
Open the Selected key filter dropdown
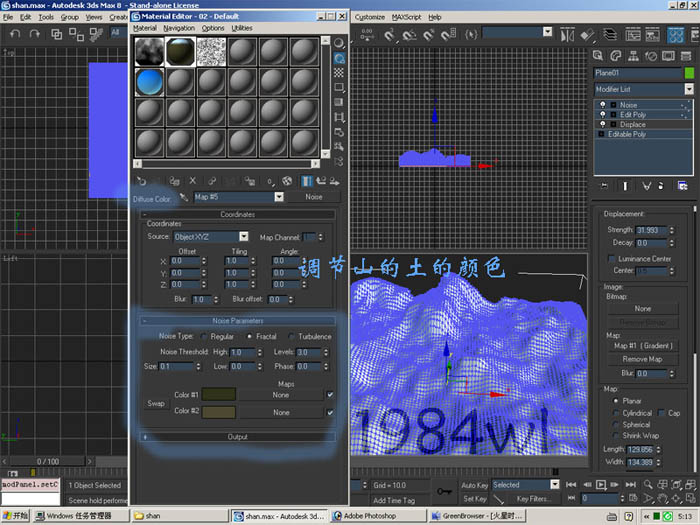(x=555, y=484)
